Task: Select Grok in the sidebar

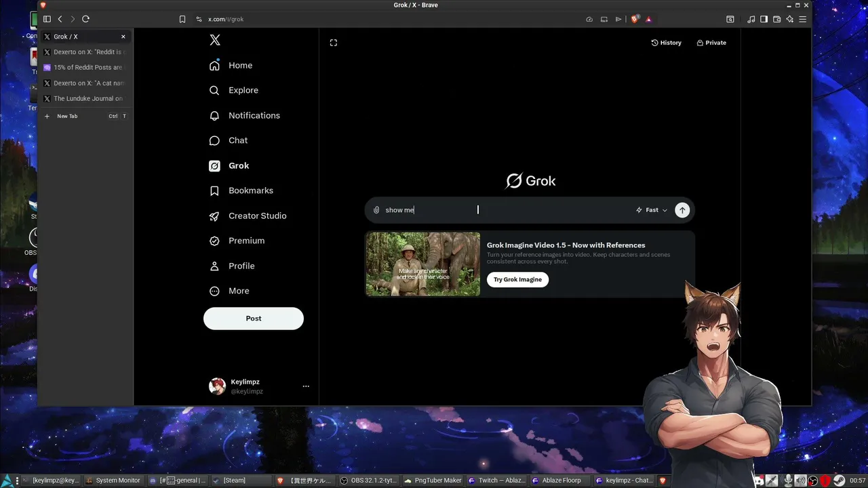Action: 229,165
